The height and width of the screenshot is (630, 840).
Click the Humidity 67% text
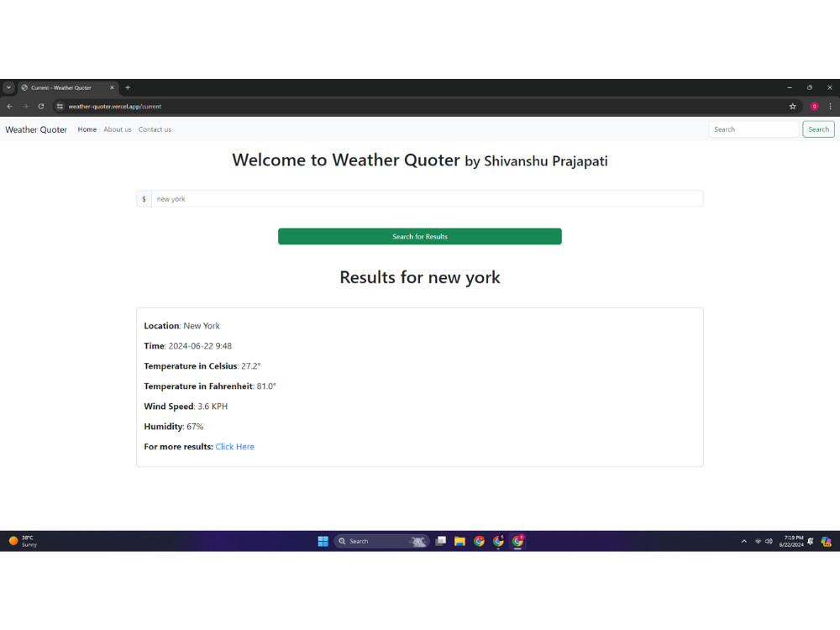[174, 427]
